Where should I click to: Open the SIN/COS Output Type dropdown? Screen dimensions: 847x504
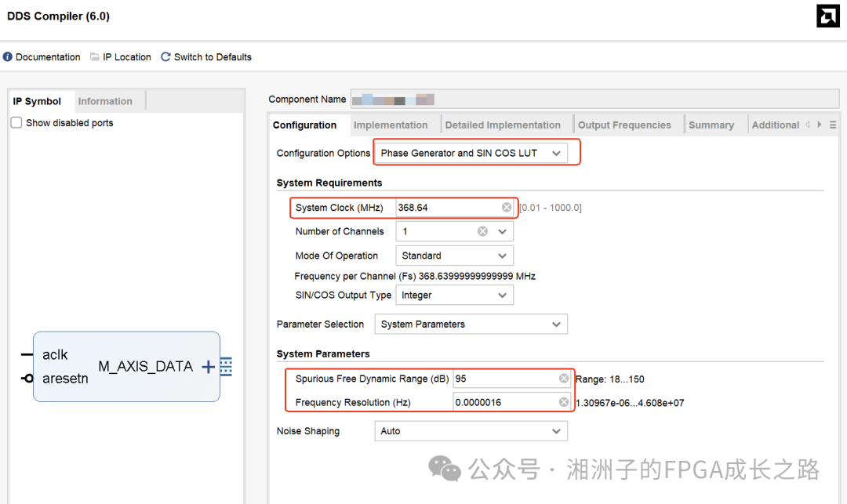[x=454, y=296]
